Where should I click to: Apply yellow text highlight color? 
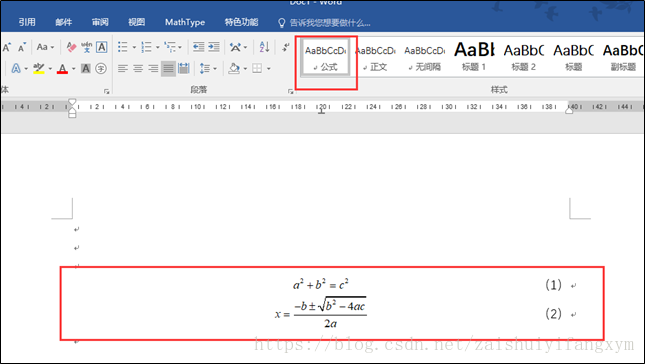click(x=39, y=68)
